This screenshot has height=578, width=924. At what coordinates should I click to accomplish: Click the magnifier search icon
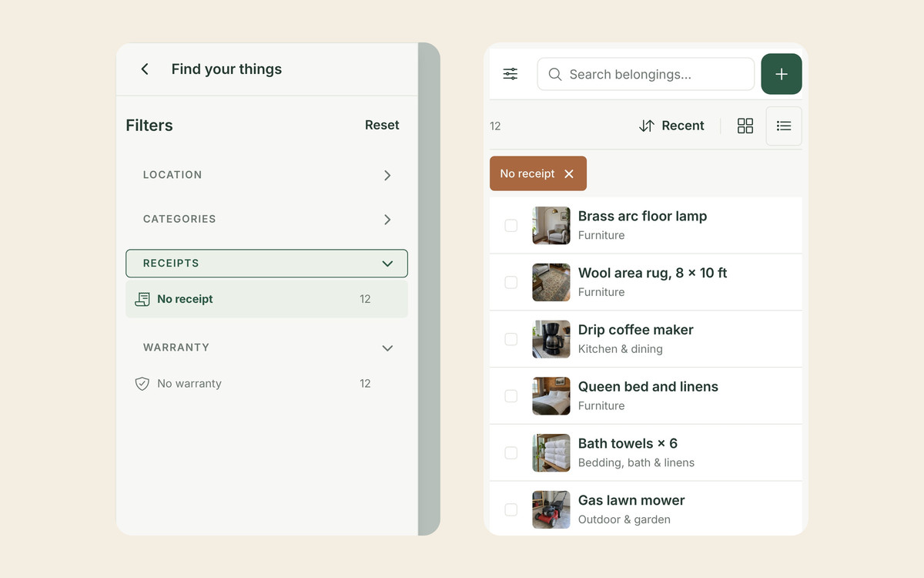[x=554, y=75]
